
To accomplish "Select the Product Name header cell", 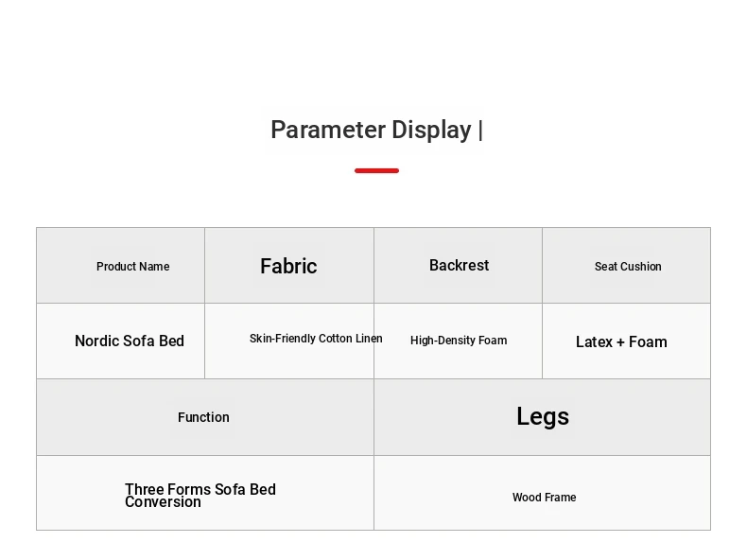I will click(x=120, y=266).
